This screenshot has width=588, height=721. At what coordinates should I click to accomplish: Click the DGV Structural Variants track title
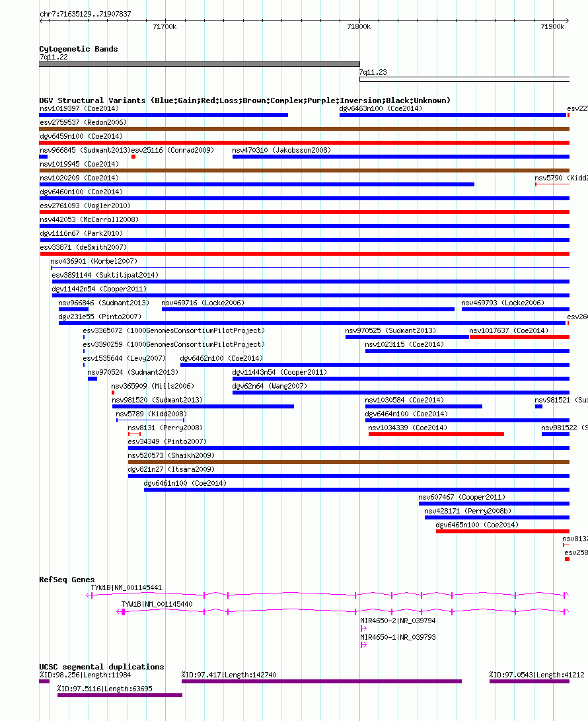tap(244, 100)
